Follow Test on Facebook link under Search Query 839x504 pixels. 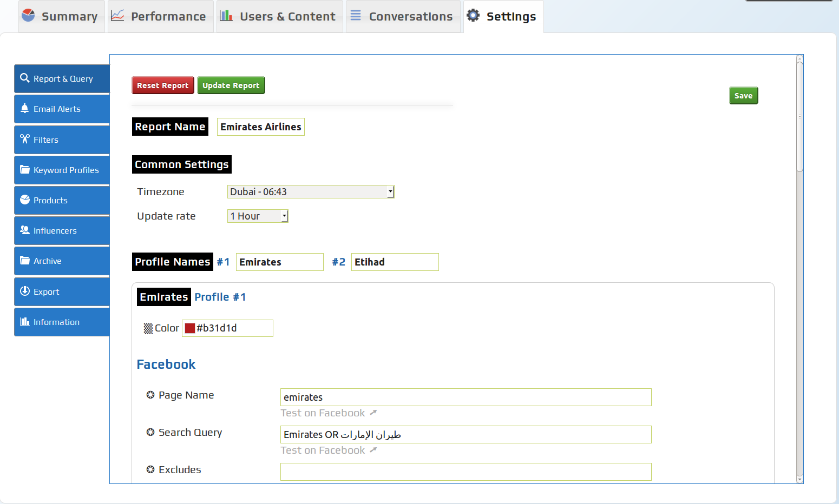323,450
